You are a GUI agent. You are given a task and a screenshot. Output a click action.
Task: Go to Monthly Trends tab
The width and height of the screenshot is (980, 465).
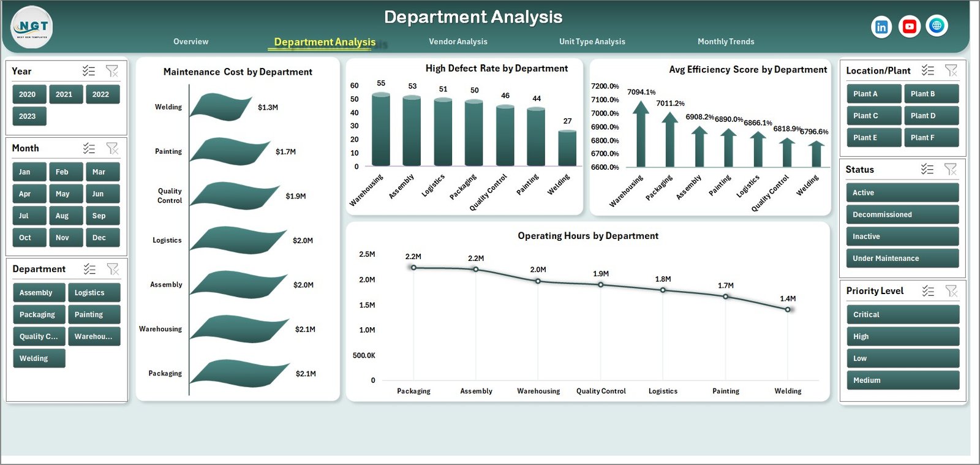(x=726, y=42)
